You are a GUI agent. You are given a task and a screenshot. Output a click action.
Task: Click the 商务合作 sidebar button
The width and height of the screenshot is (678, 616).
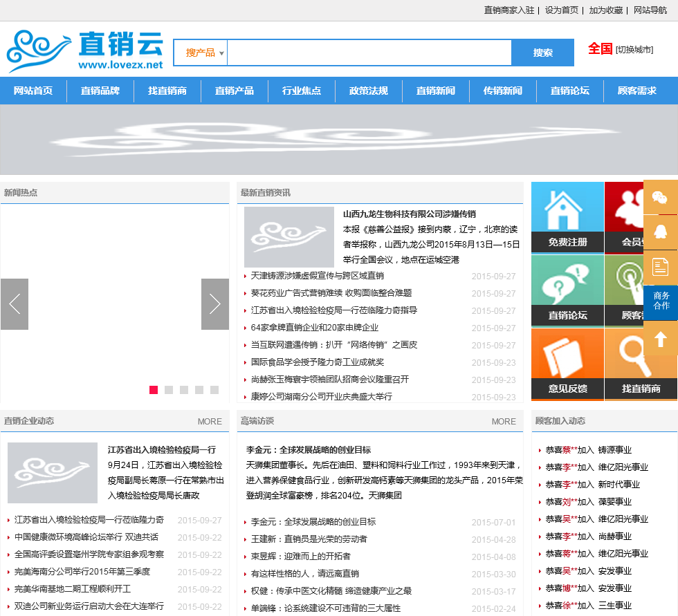click(x=660, y=302)
